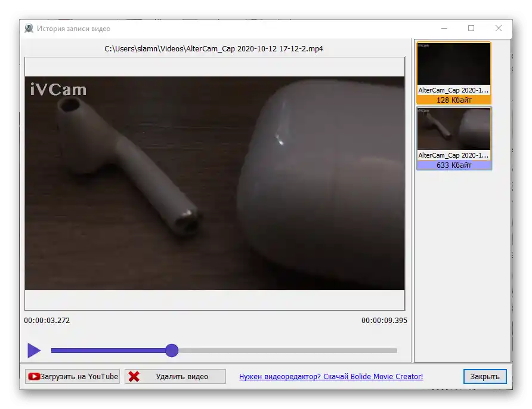Close the window using the title bar X
This screenshot has height=409, width=532.
(499, 29)
